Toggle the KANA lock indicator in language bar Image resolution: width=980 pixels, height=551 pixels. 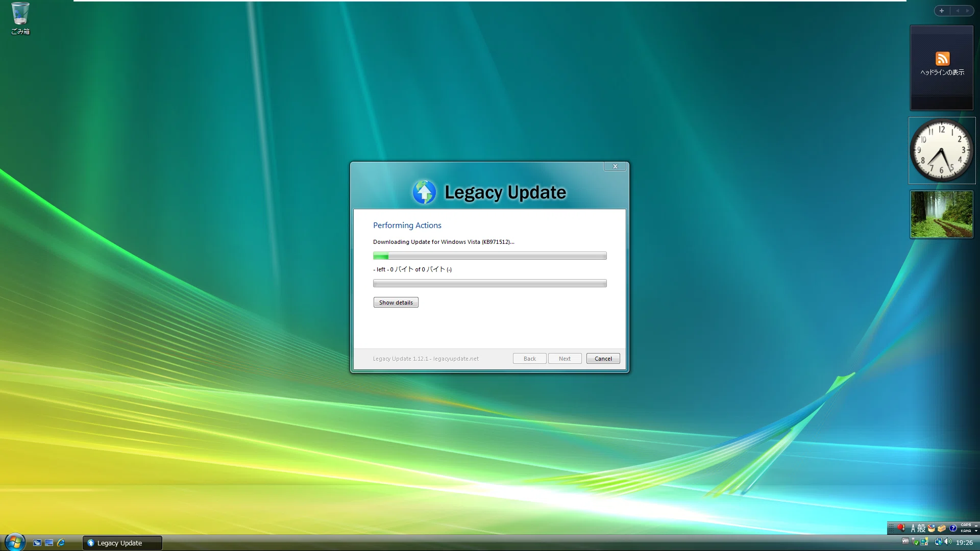(x=966, y=531)
